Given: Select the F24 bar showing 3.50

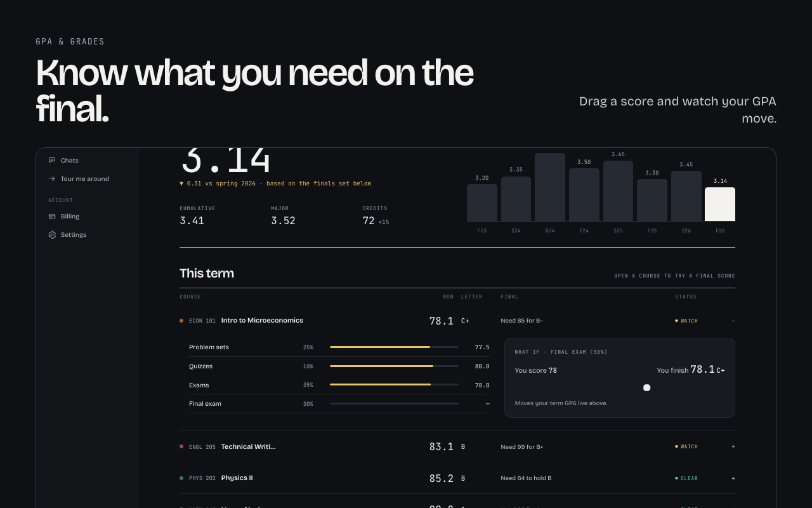Looking at the screenshot, I should [584, 194].
